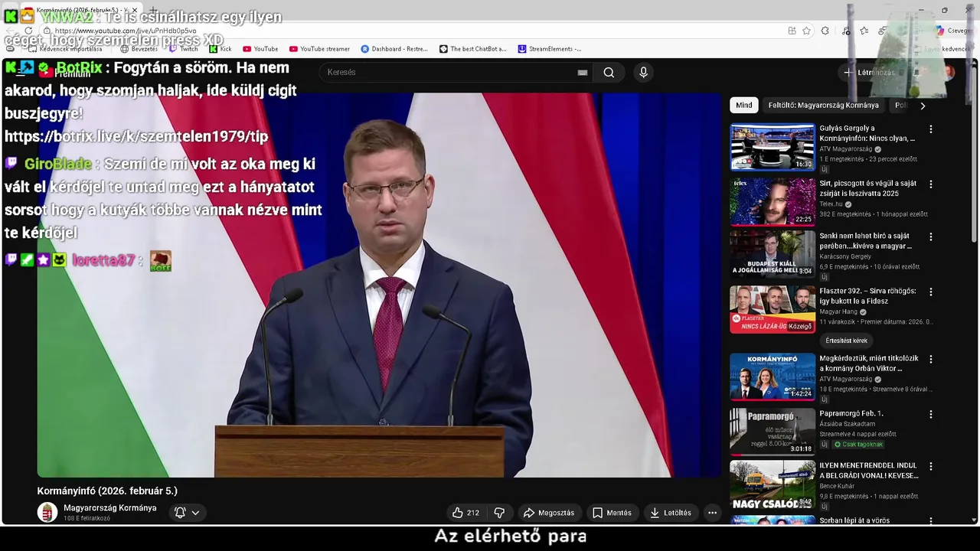Click ATV Magyarország under Gulyás Gergely video

[x=846, y=149]
